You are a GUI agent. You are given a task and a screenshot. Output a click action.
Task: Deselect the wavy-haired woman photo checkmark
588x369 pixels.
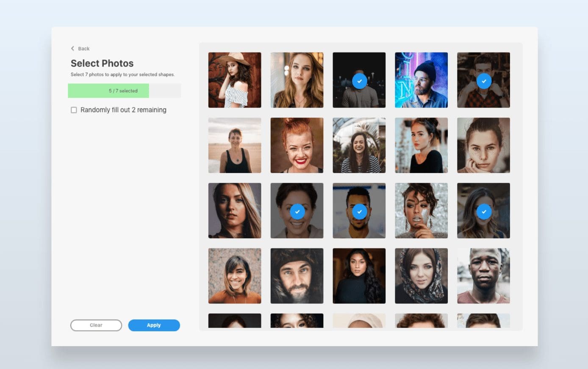(484, 212)
